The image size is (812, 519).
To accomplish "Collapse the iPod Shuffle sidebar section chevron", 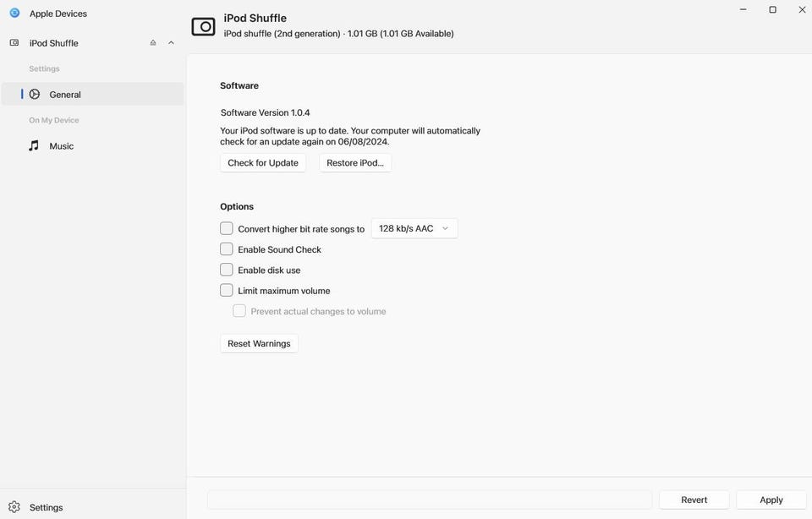I will (x=171, y=43).
